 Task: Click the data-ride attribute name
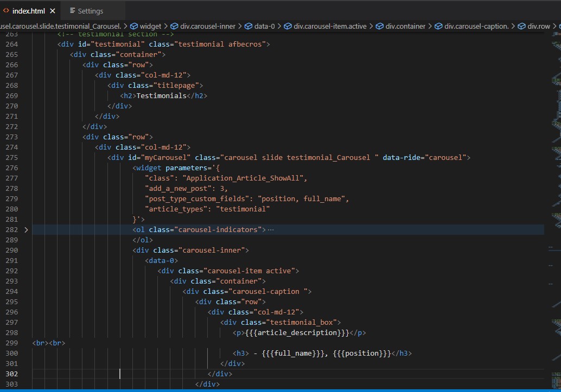pyautogui.click(x=401, y=158)
